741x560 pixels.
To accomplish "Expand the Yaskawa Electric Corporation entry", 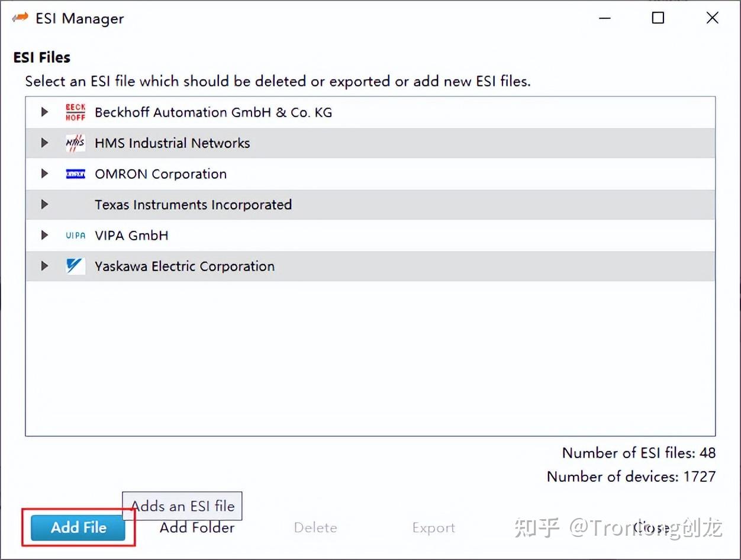I will pyautogui.click(x=44, y=266).
